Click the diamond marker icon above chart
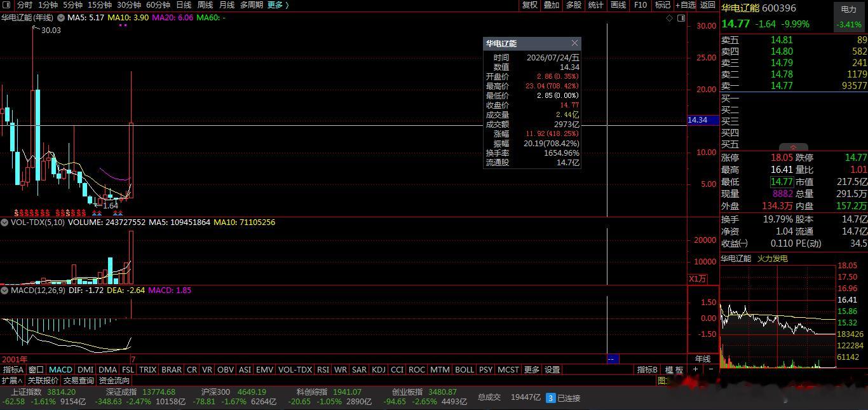Viewport: 868px width, 410px height. [x=669, y=18]
